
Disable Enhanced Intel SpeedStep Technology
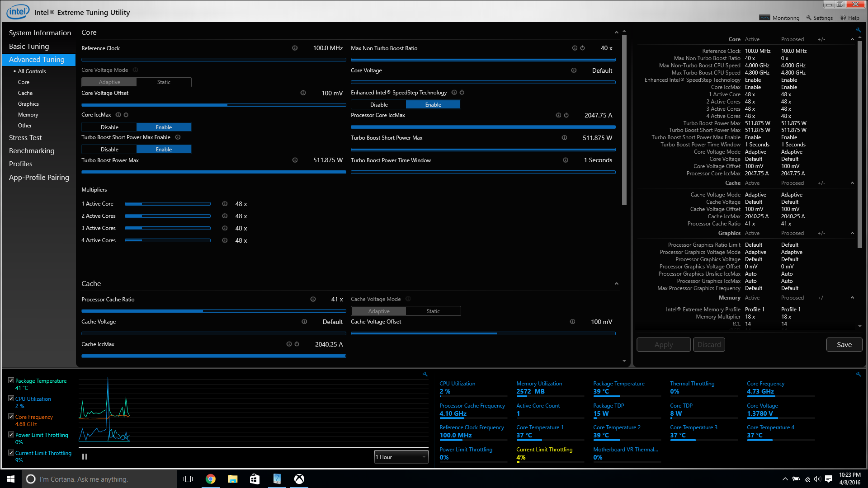point(379,105)
